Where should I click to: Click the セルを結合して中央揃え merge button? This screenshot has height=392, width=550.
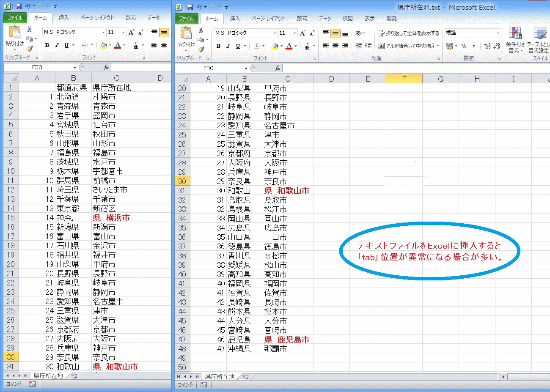[409, 46]
